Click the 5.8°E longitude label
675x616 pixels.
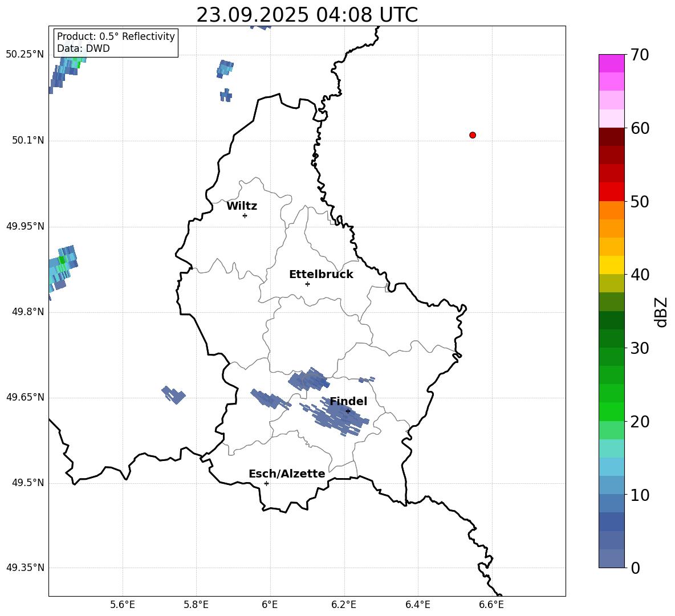196,605
